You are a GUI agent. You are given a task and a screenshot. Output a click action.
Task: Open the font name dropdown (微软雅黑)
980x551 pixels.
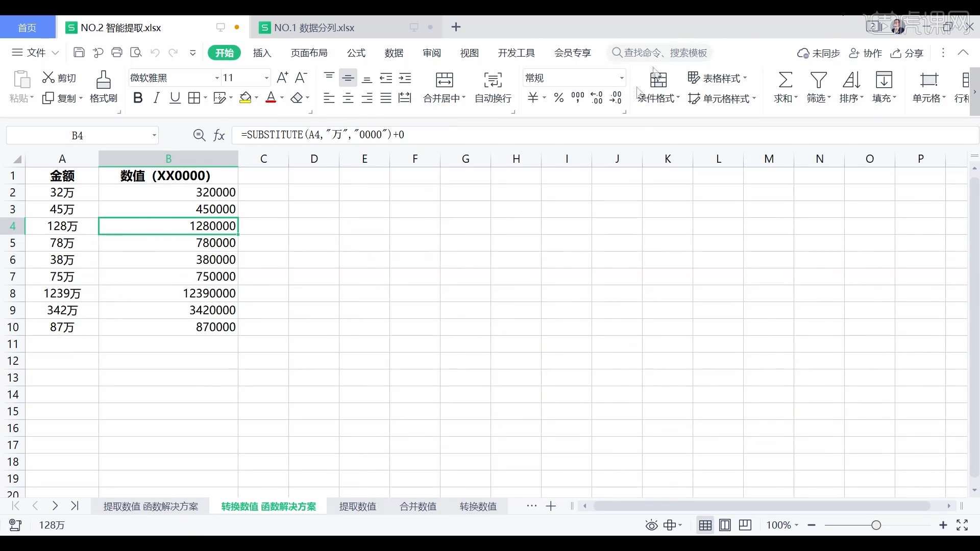(217, 78)
